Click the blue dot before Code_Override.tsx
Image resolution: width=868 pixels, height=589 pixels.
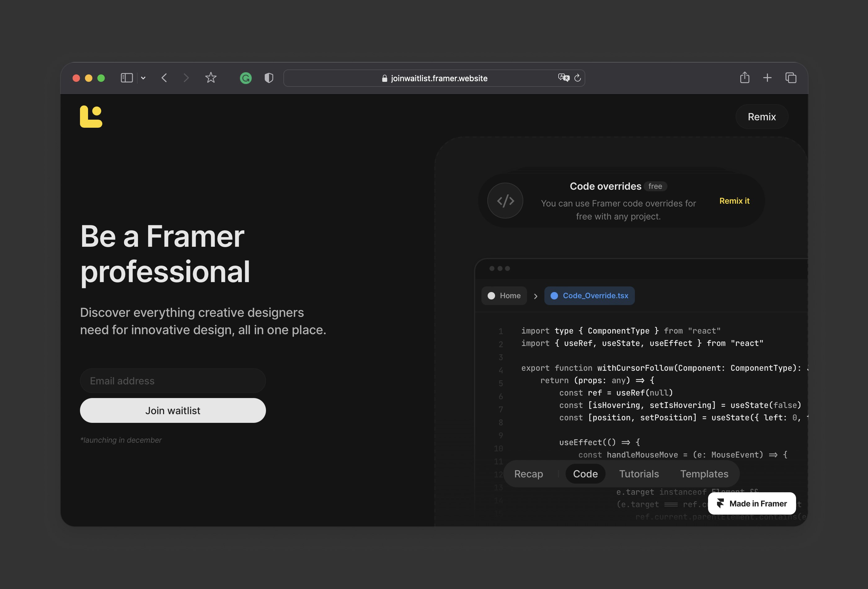pos(554,296)
